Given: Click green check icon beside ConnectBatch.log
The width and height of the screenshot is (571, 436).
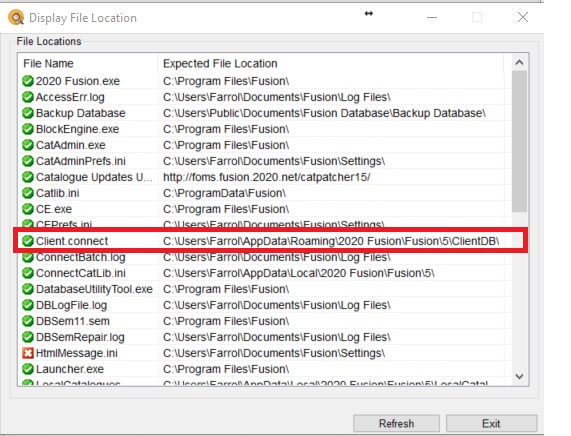Looking at the screenshot, I should click(28, 257).
